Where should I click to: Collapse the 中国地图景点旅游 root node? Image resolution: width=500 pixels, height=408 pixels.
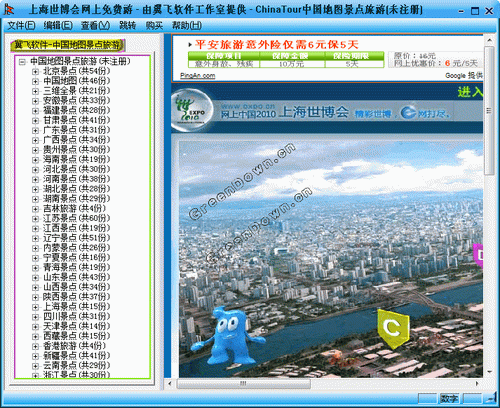click(x=22, y=62)
